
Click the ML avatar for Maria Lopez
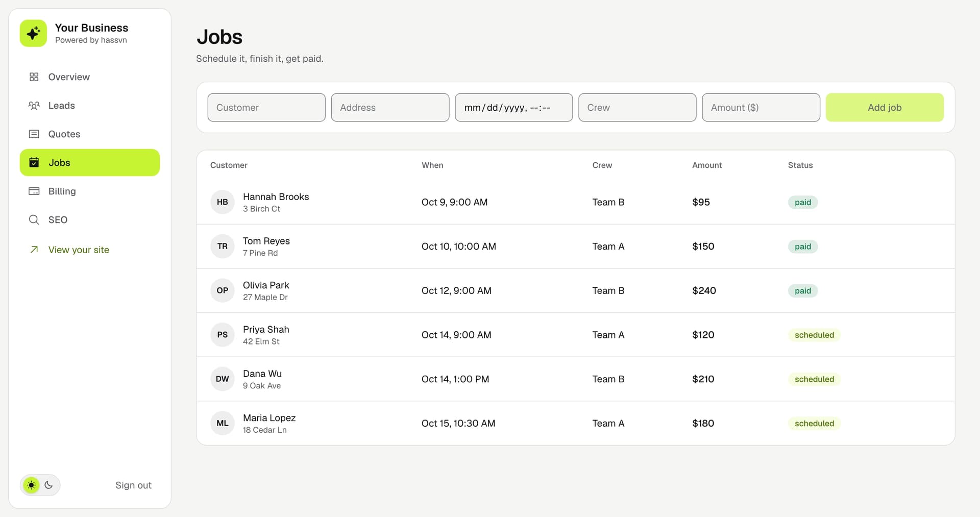[223, 423]
